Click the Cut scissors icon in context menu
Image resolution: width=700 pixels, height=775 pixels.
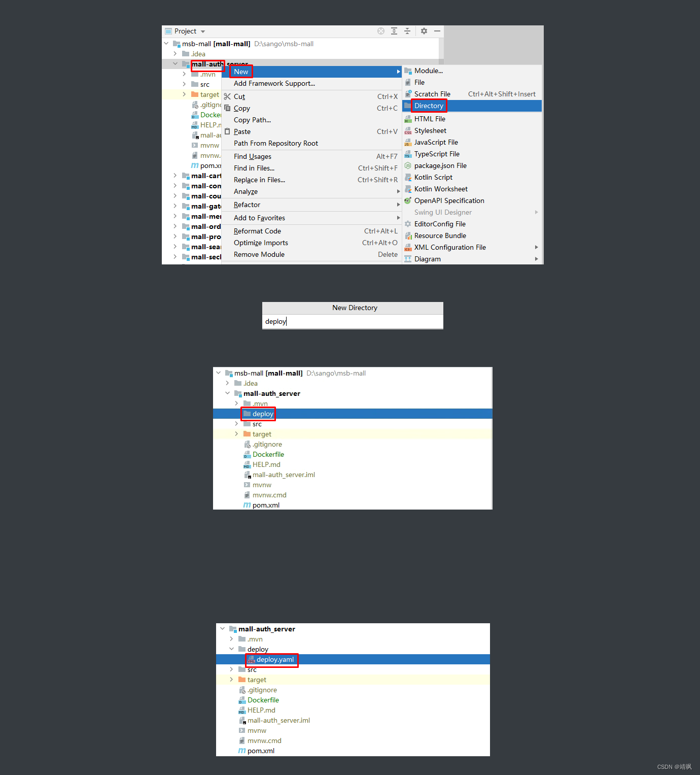point(227,96)
